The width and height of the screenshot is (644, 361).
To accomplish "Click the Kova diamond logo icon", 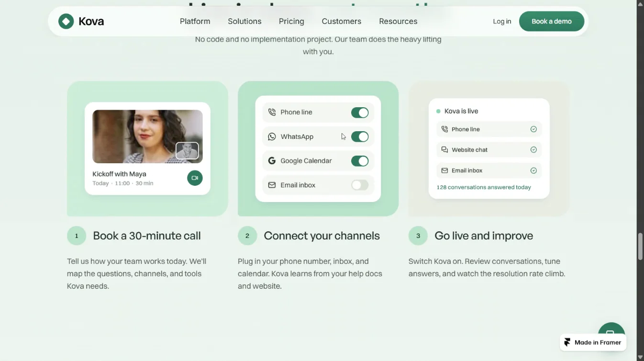I will click(x=66, y=21).
